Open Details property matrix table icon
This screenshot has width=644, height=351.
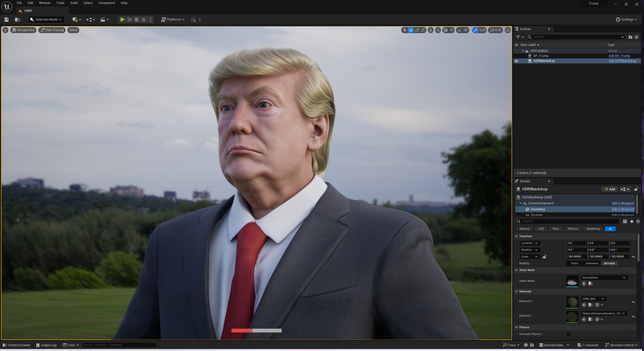coord(625,221)
